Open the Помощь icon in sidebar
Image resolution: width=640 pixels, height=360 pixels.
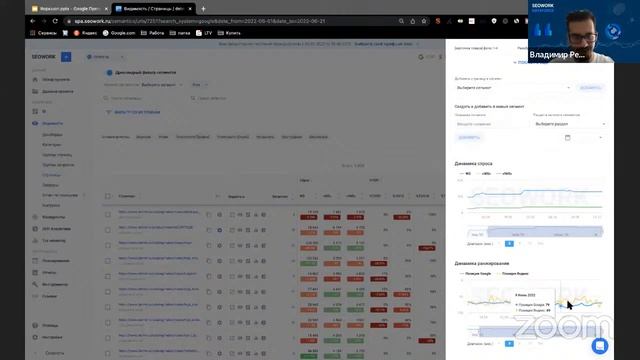(35, 325)
